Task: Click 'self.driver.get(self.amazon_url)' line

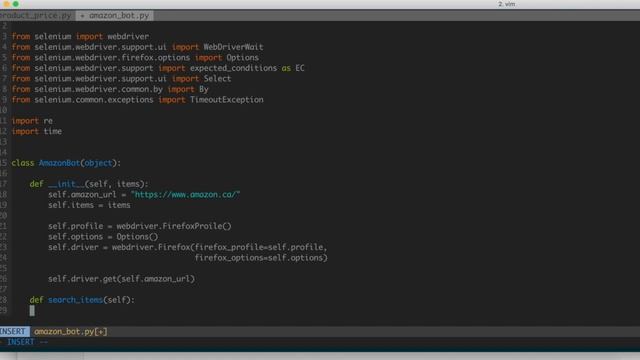Action: click(121, 279)
